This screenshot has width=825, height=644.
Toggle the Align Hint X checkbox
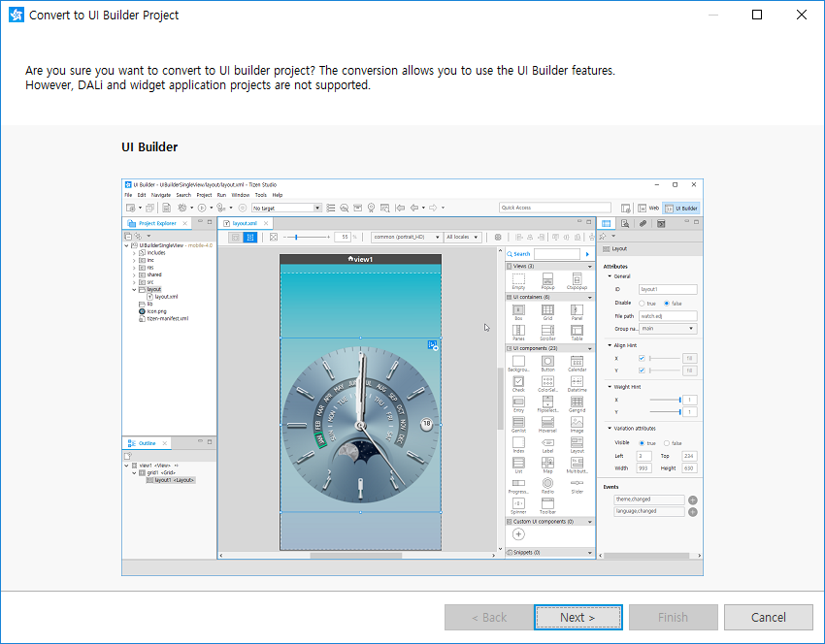pyautogui.click(x=642, y=358)
